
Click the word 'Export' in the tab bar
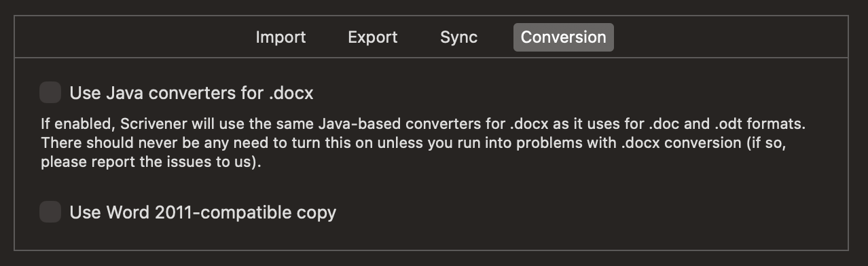click(x=373, y=37)
